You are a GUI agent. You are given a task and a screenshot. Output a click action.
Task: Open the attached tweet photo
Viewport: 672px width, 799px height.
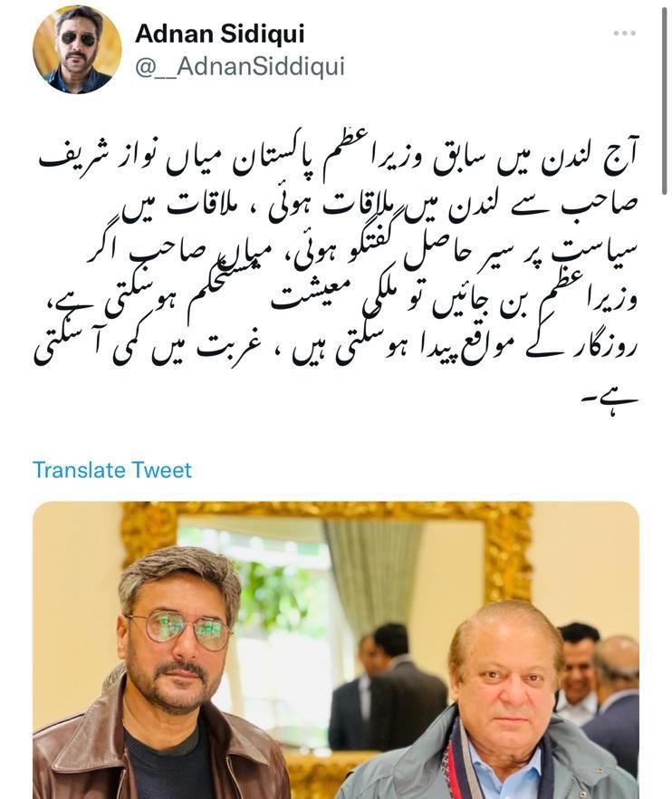(x=336, y=650)
